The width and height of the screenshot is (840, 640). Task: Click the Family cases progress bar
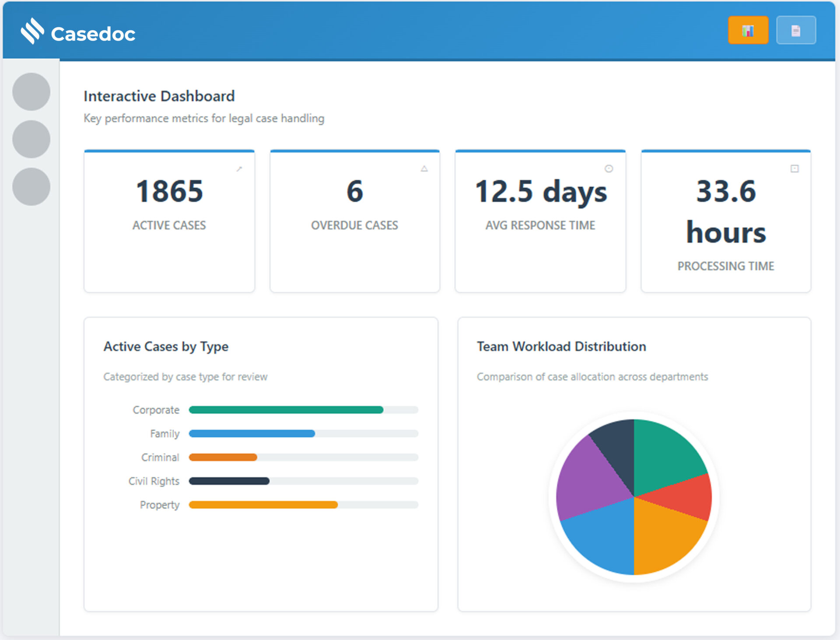click(303, 433)
